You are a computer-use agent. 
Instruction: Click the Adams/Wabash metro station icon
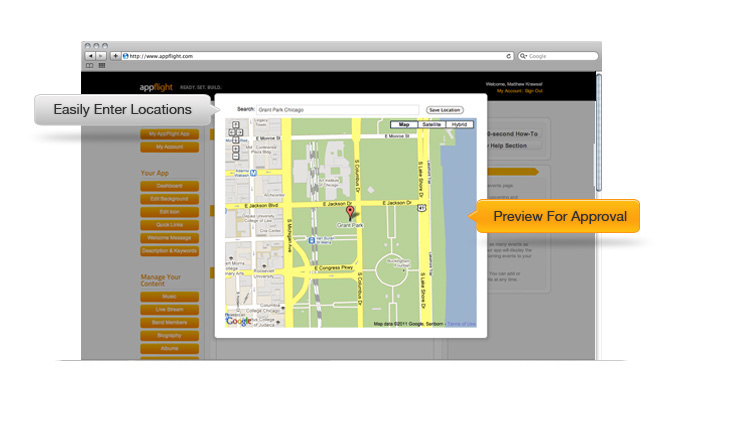coord(253,173)
